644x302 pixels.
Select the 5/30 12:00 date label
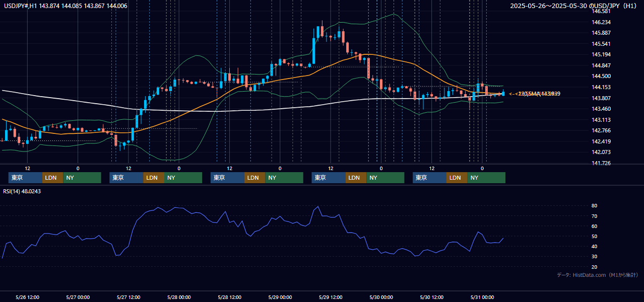point(431,297)
